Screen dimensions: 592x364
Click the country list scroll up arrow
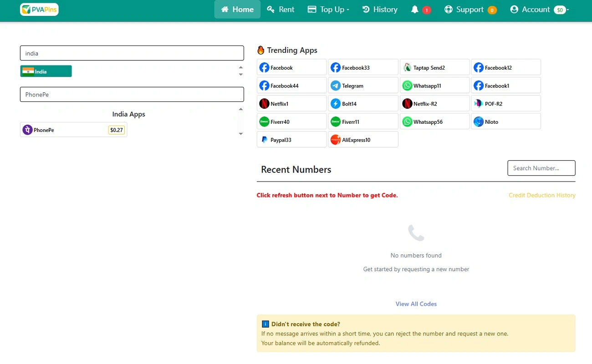click(241, 67)
